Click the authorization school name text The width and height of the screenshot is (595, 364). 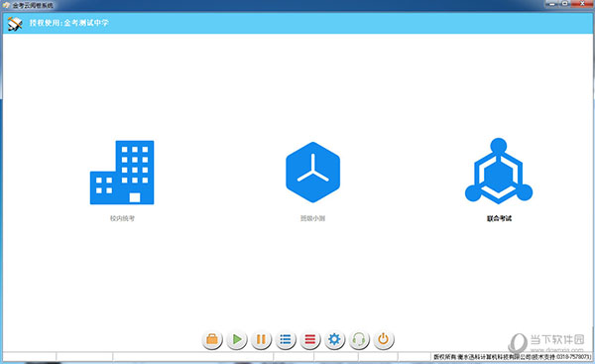tap(69, 23)
